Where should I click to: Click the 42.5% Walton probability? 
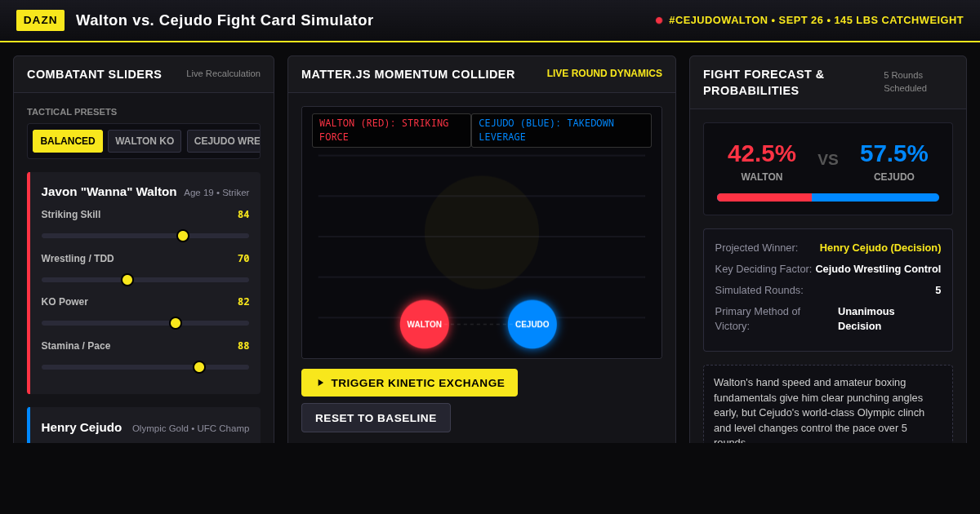pos(762,153)
